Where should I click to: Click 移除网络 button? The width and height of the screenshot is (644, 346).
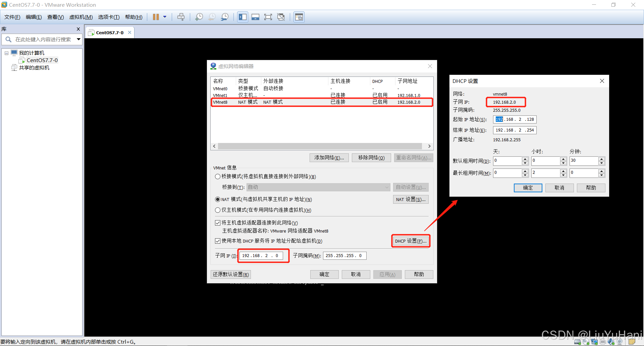tap(371, 158)
